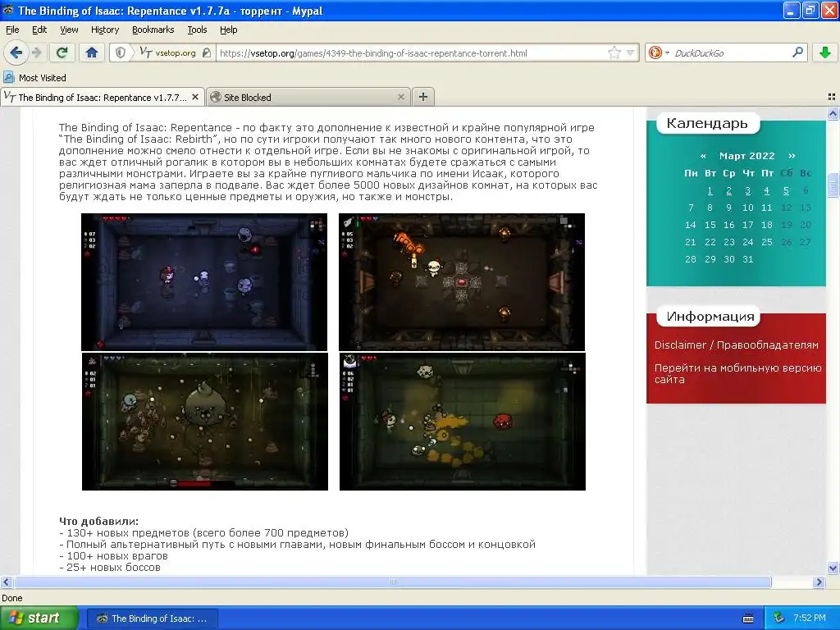This screenshot has width=840, height=630.
Task: Click the keyboard tray icon
Action: [x=748, y=619]
